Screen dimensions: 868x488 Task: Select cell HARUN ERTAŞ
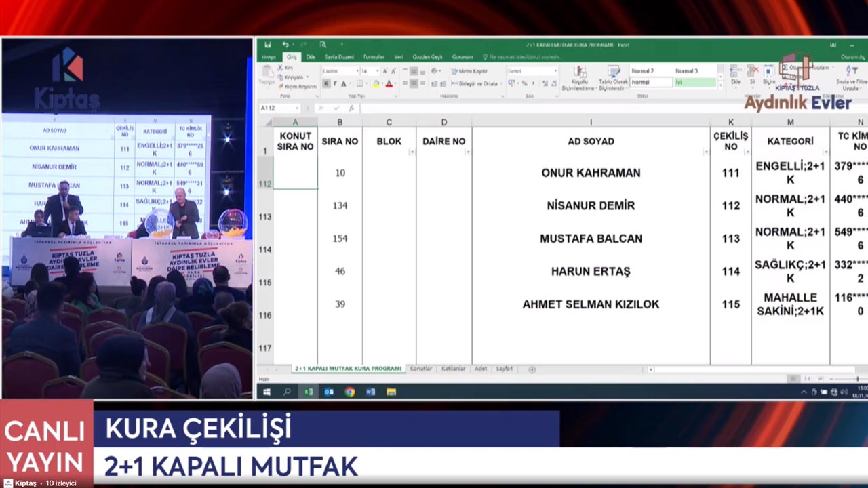pos(591,272)
